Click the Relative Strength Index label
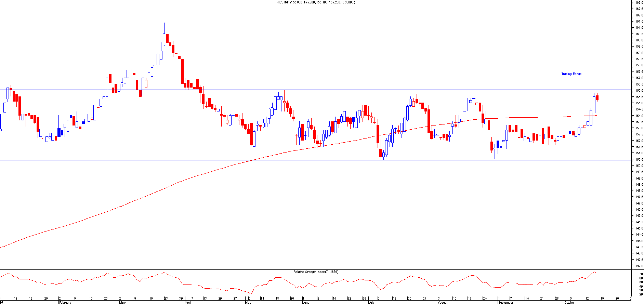This screenshot has width=644, height=304. 315,272
